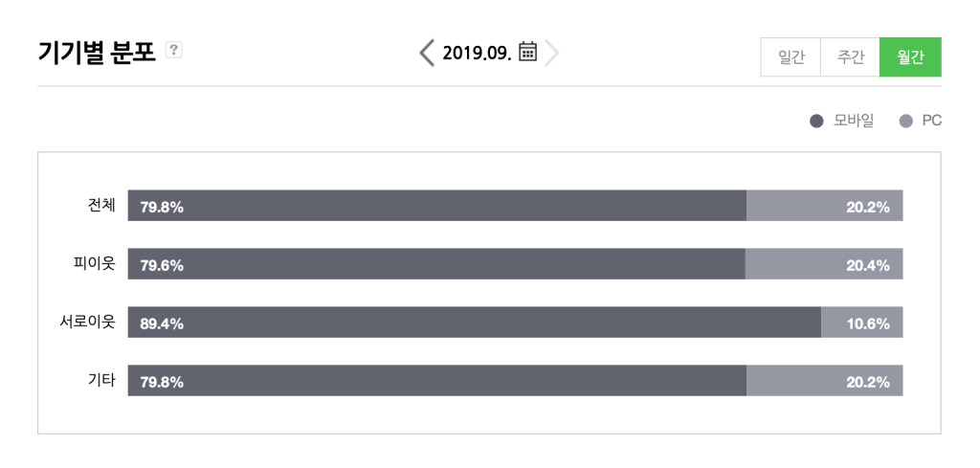Switch to 일간 view
This screenshot has height=468, width=980.
[791, 56]
